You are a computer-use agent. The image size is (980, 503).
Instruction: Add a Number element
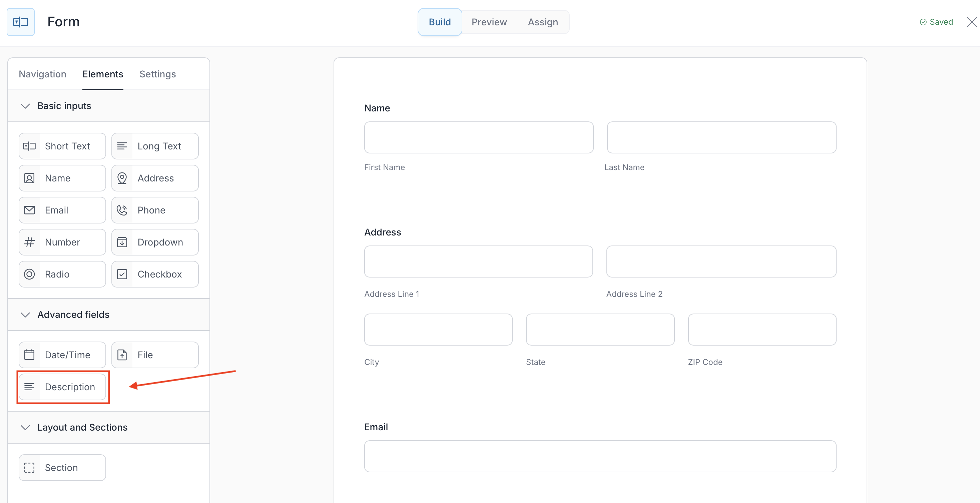[62, 242]
